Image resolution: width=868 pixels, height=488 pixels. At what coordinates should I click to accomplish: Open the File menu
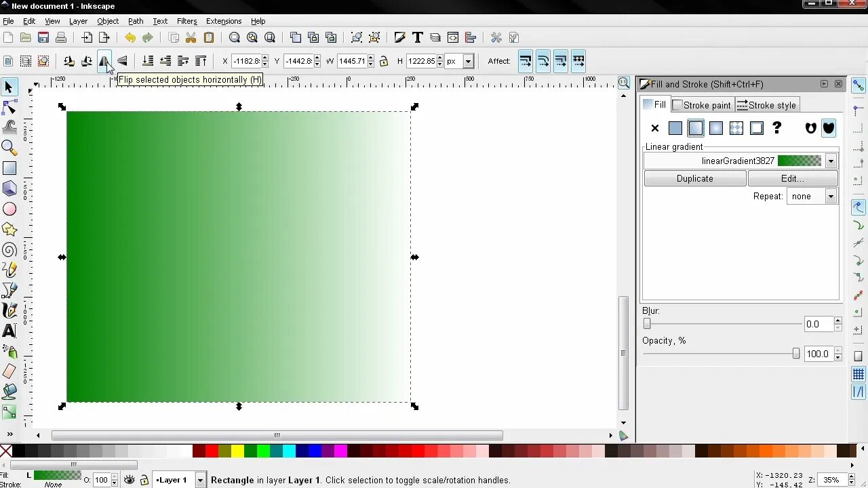(x=8, y=21)
